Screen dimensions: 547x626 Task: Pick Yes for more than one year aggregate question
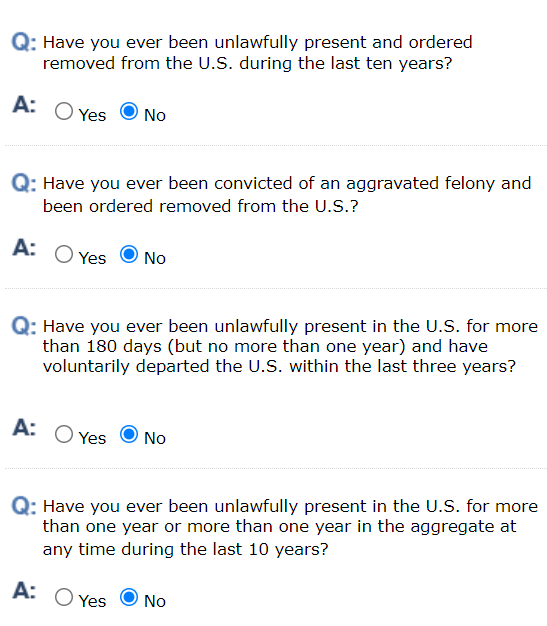tap(64, 597)
